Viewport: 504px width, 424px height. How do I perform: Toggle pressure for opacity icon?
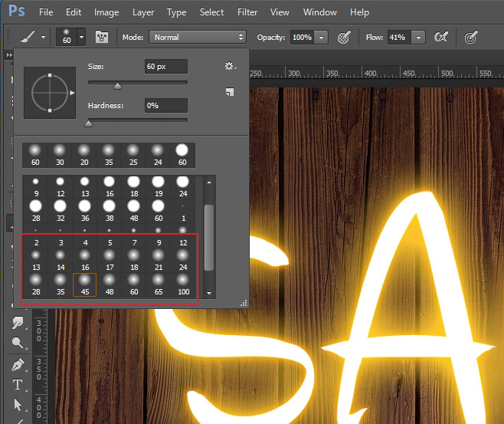pos(344,38)
